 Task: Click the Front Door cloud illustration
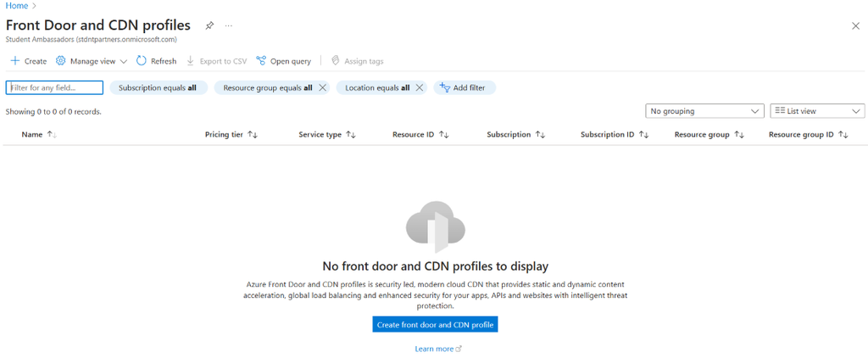pos(435,227)
